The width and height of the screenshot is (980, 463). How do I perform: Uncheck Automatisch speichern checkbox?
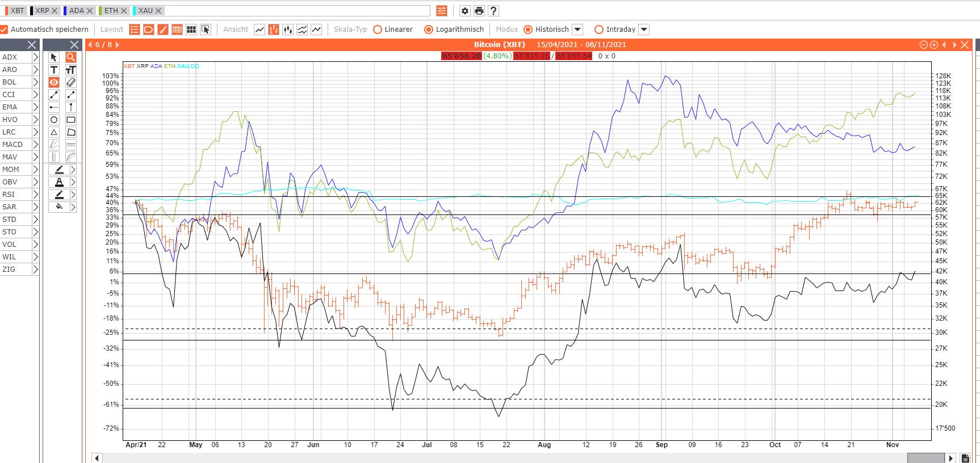(x=4, y=30)
